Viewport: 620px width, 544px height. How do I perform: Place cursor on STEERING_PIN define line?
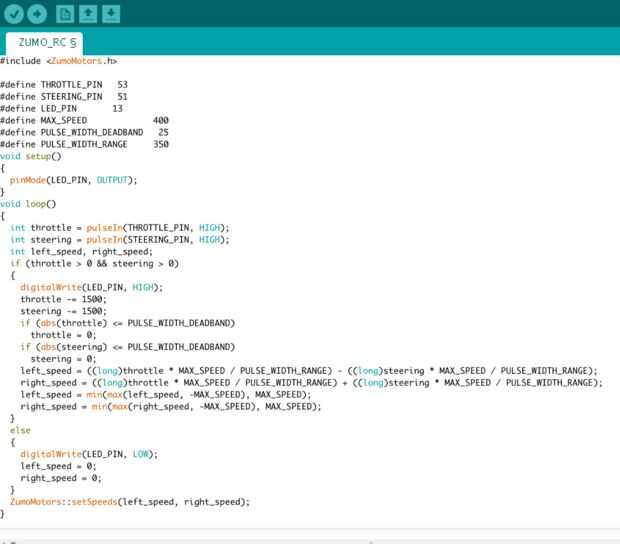pyautogui.click(x=64, y=96)
